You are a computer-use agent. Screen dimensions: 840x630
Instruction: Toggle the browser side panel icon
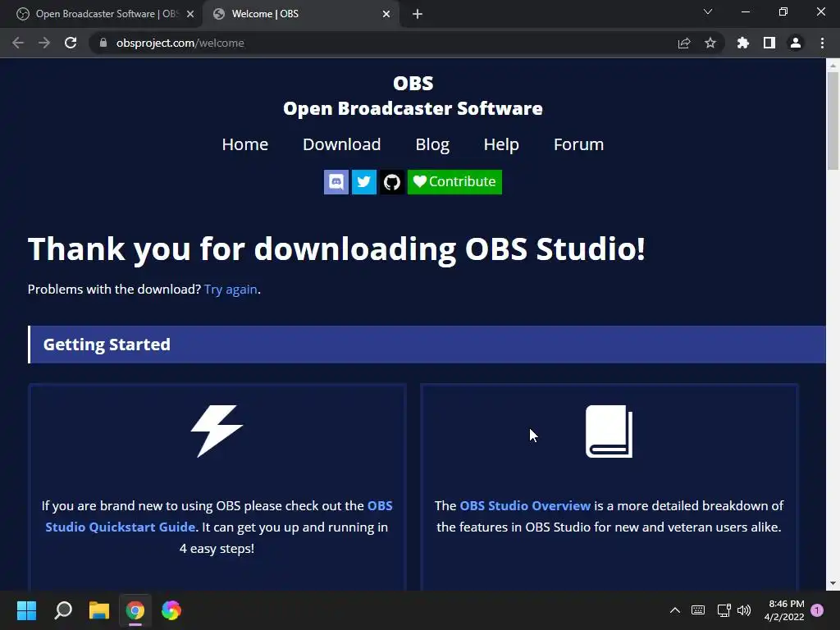[x=769, y=43]
